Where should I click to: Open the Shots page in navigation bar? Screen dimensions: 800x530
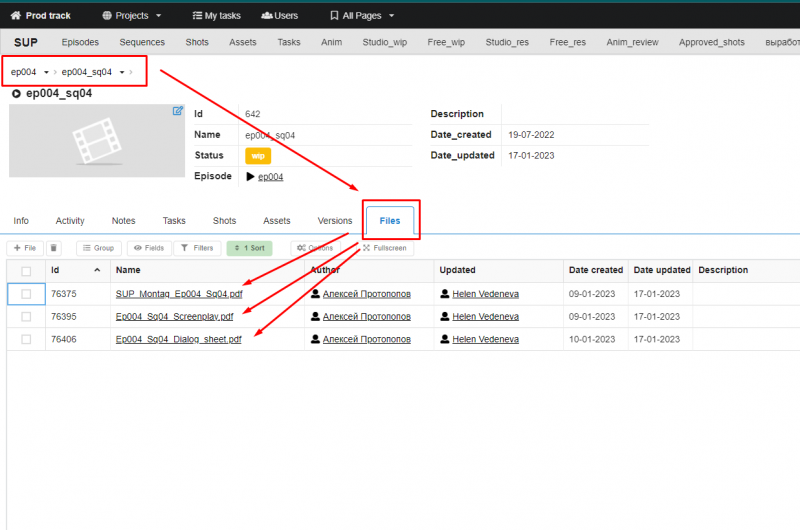(197, 43)
